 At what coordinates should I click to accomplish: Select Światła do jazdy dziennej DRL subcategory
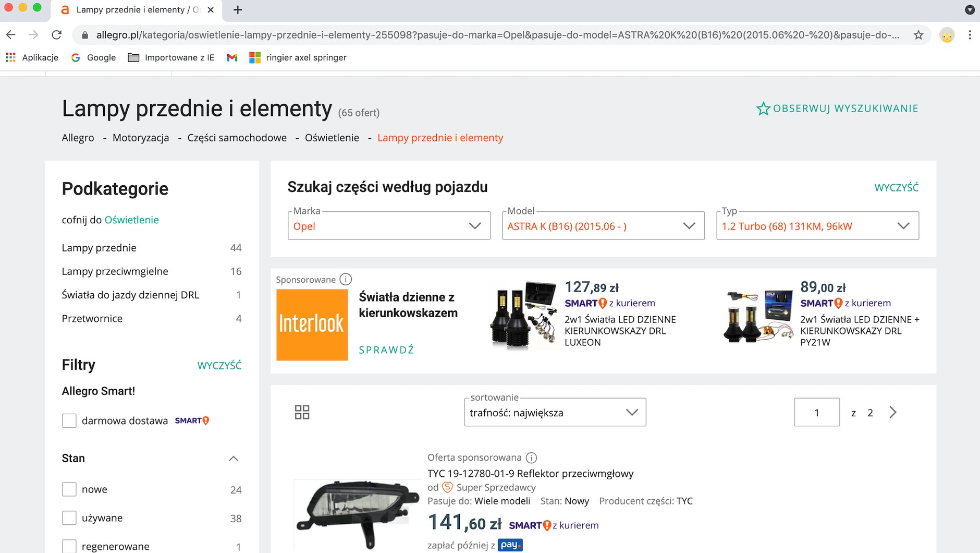[x=130, y=295]
